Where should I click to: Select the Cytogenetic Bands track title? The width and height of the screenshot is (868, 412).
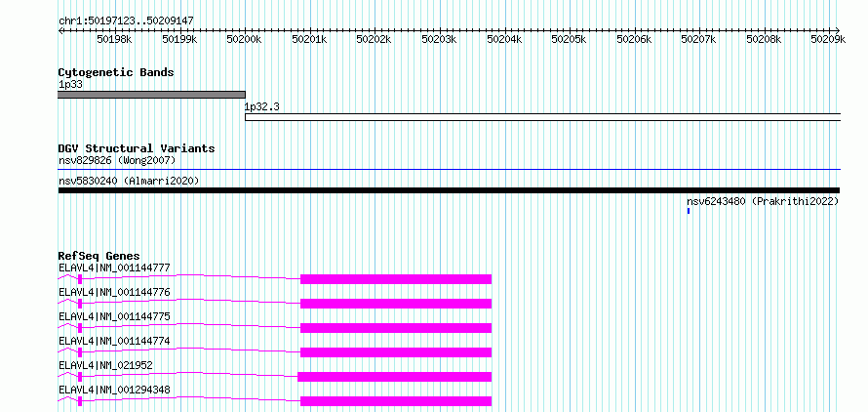tap(116, 72)
